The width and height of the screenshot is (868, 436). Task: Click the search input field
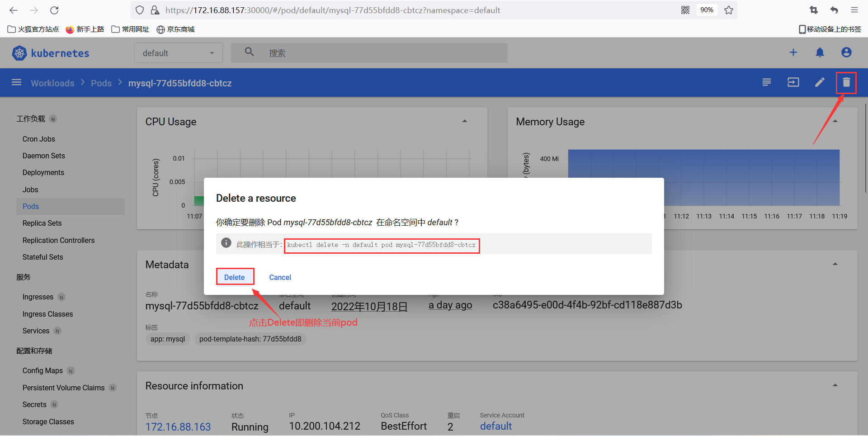(369, 53)
